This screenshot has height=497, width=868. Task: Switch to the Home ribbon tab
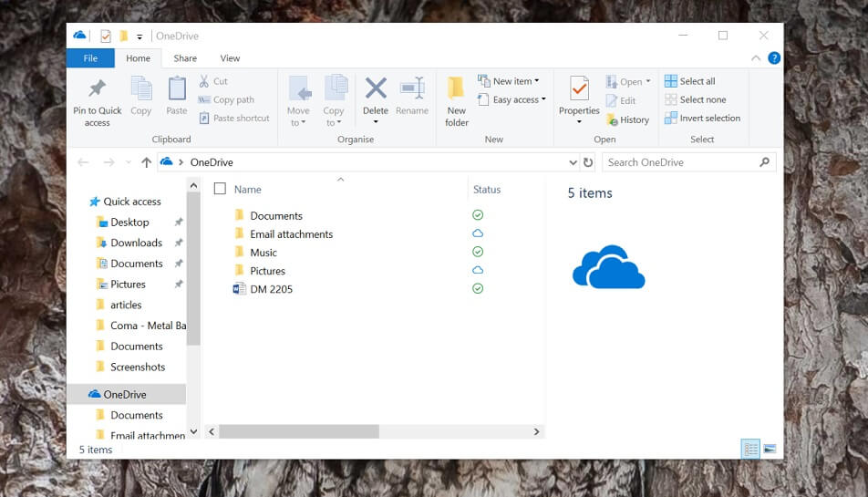pos(138,58)
